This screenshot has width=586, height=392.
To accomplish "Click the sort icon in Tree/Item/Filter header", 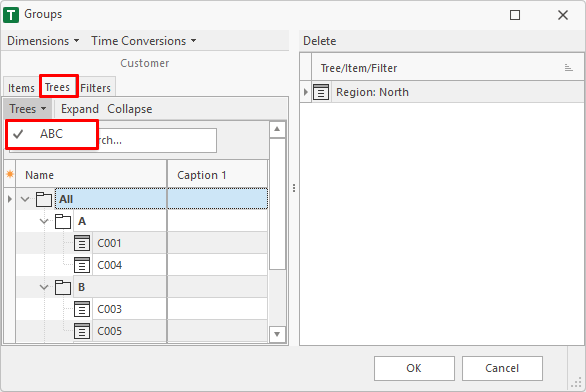I will [568, 68].
